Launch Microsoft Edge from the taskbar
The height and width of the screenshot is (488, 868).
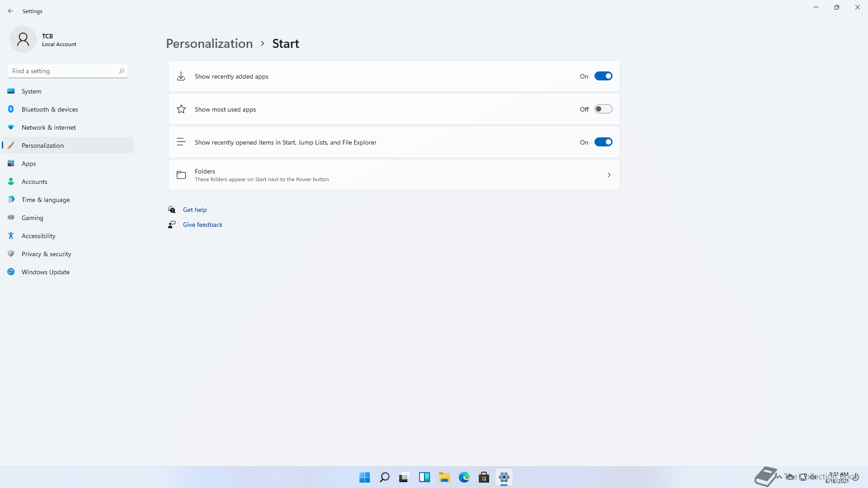(x=464, y=477)
